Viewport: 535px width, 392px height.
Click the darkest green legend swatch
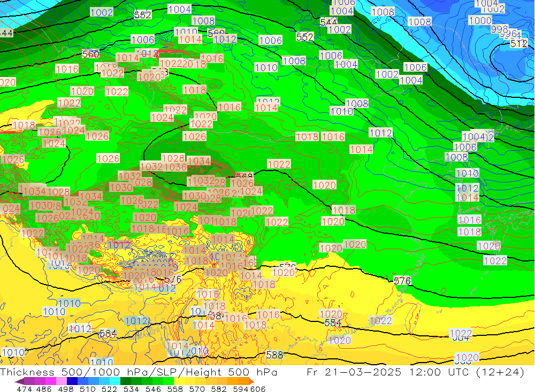click(x=126, y=381)
